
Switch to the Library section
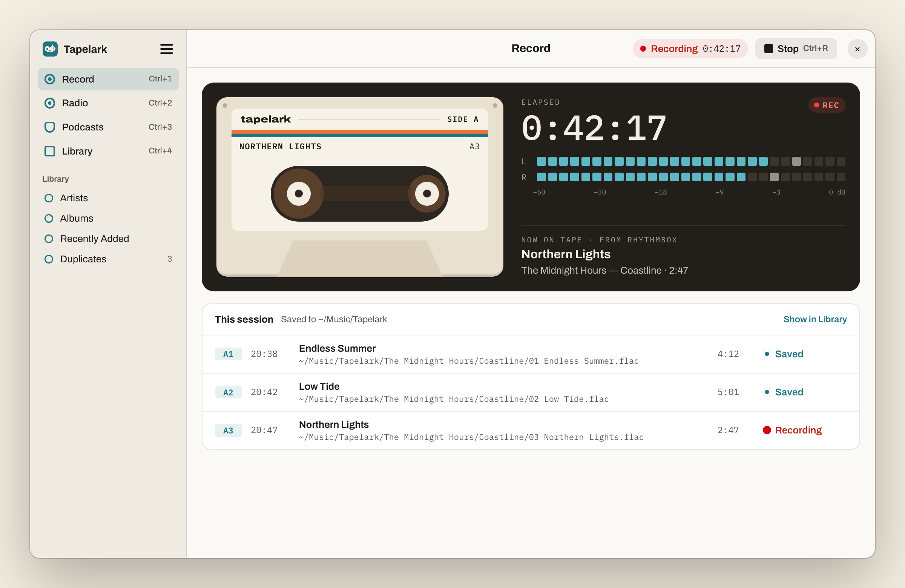coord(108,151)
